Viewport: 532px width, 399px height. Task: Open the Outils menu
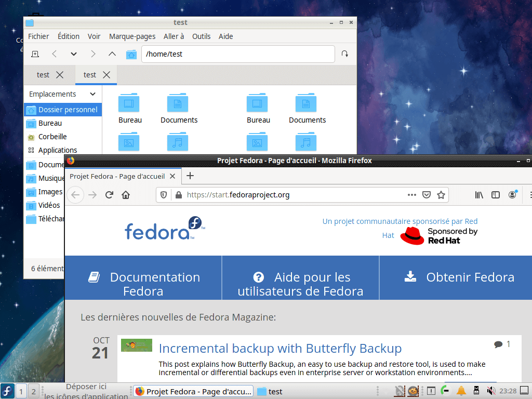tap(201, 36)
